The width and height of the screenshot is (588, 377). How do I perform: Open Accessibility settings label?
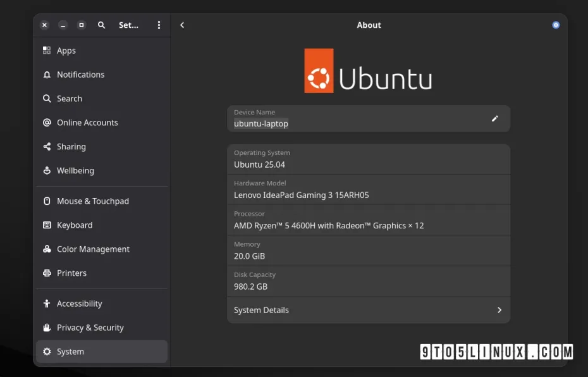80,304
